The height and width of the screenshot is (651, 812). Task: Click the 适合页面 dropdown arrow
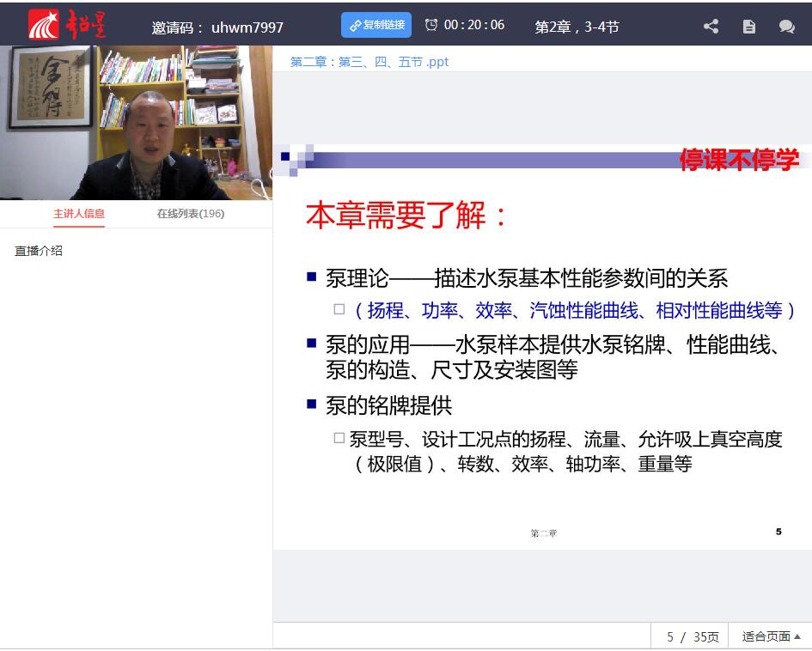797,636
